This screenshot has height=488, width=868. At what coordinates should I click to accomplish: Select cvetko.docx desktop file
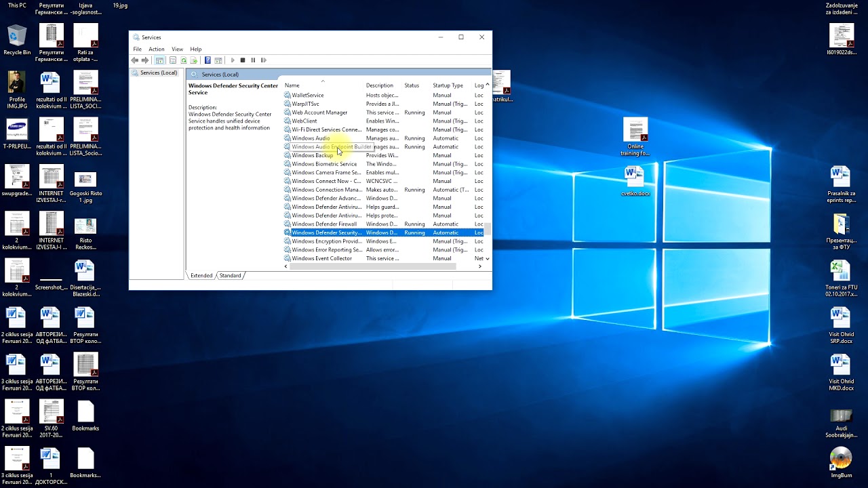[x=635, y=182]
